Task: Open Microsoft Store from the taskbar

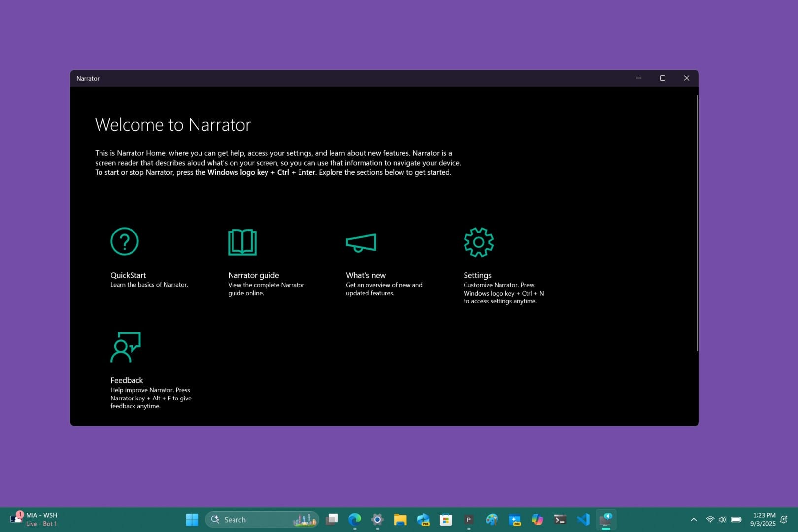Action: coord(446,519)
